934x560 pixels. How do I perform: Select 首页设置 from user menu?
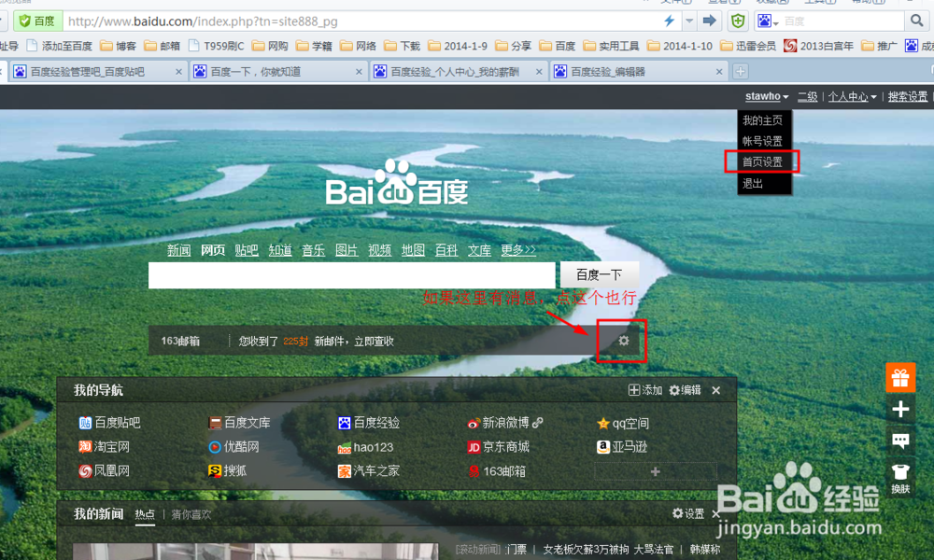point(762,161)
